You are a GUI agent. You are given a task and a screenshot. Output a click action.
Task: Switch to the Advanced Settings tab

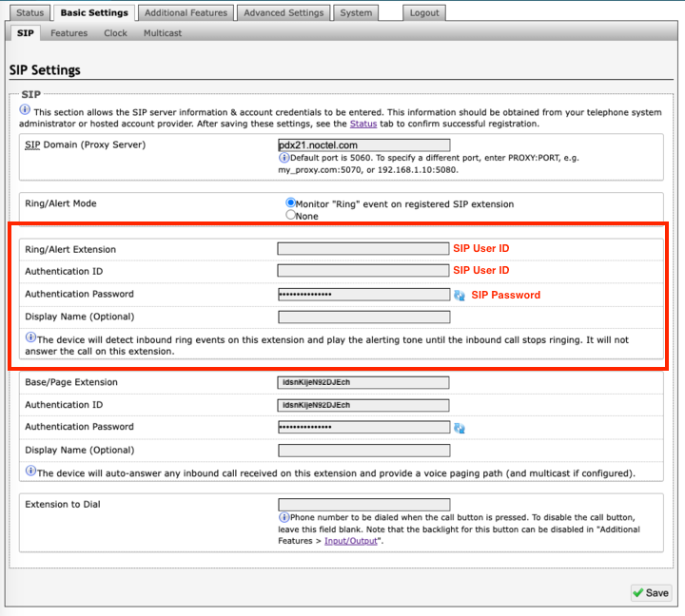[284, 13]
